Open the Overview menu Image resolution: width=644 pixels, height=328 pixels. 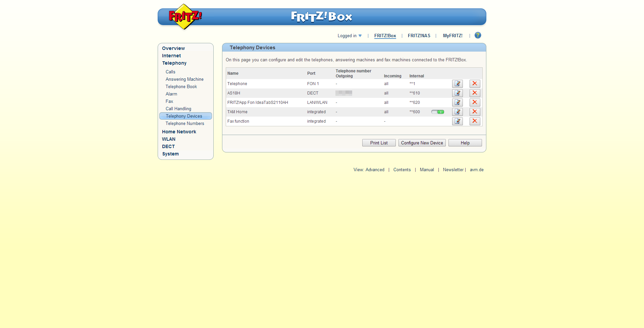click(173, 48)
